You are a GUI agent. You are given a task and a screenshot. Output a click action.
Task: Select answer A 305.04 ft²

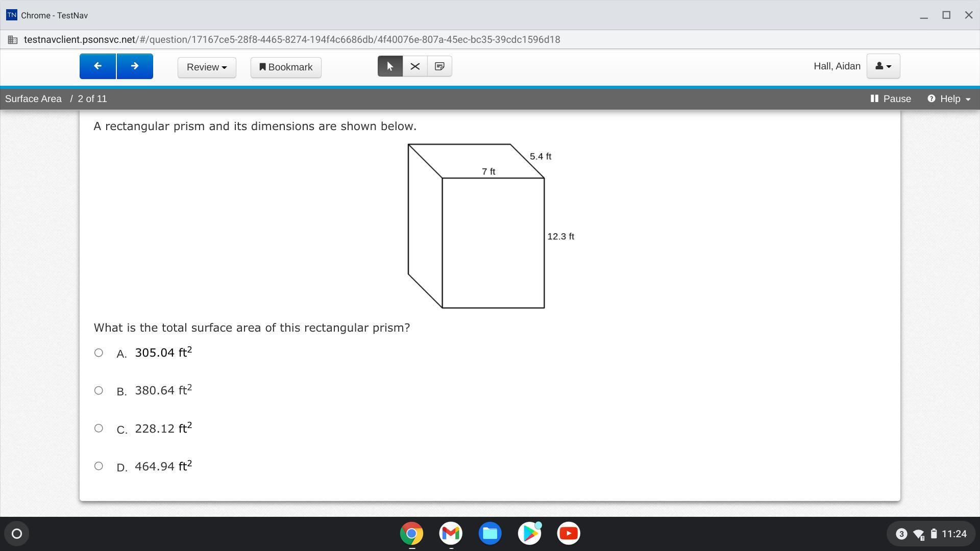(x=99, y=353)
